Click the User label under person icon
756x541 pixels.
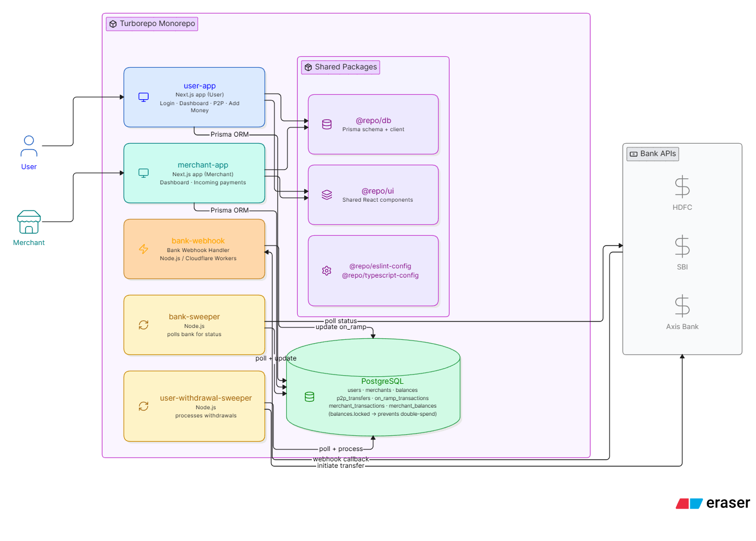coord(29,167)
